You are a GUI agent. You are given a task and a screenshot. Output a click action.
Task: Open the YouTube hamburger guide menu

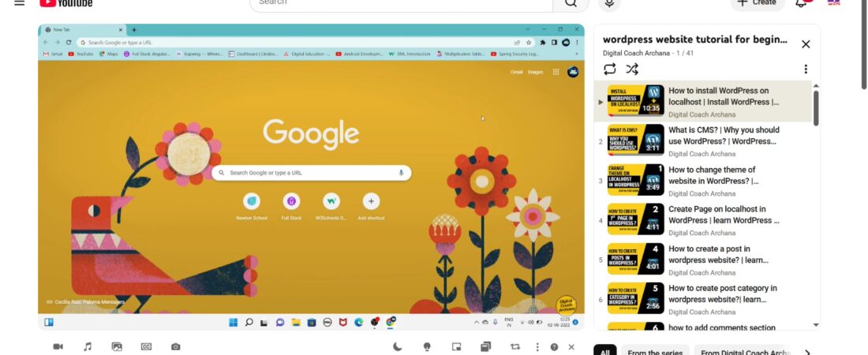coord(20,2)
